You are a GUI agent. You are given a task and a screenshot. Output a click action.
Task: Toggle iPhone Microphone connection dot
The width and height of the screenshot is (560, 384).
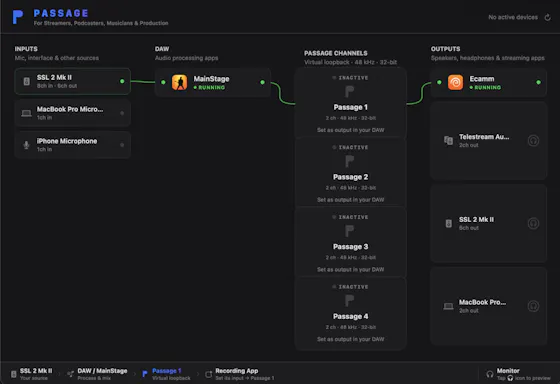pos(122,145)
